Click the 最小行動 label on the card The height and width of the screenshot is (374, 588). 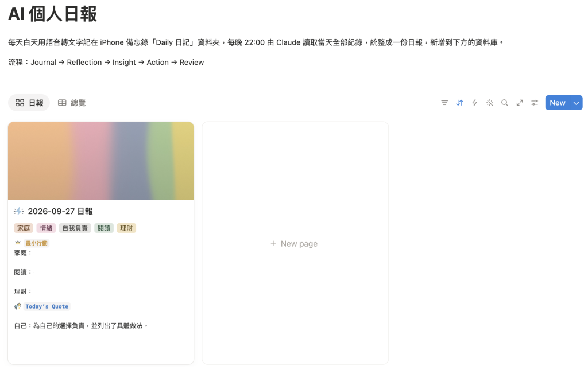[x=36, y=243]
